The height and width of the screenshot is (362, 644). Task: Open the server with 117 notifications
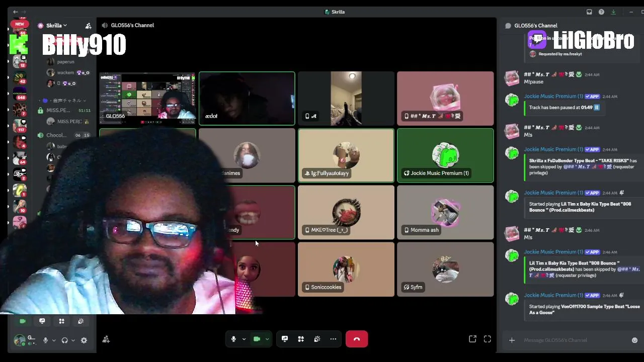pyautogui.click(x=19, y=125)
